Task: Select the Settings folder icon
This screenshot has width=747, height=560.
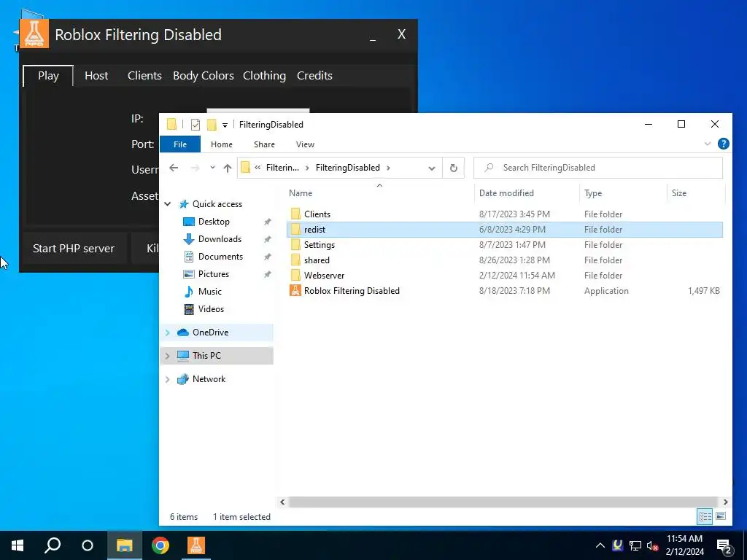Action: [x=295, y=245]
